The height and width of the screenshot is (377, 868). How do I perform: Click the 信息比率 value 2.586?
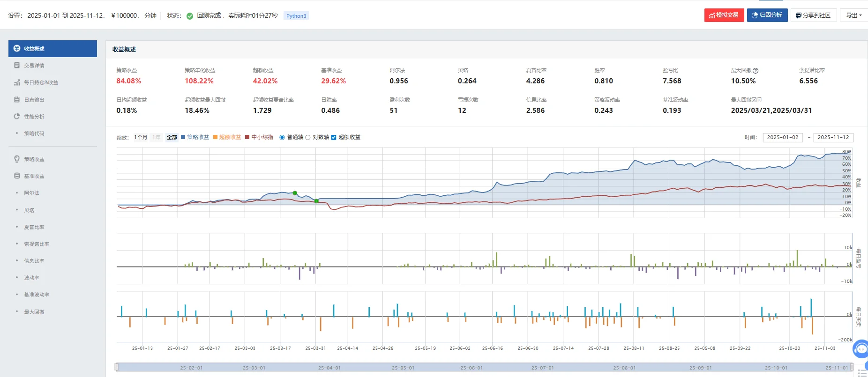[x=536, y=111]
